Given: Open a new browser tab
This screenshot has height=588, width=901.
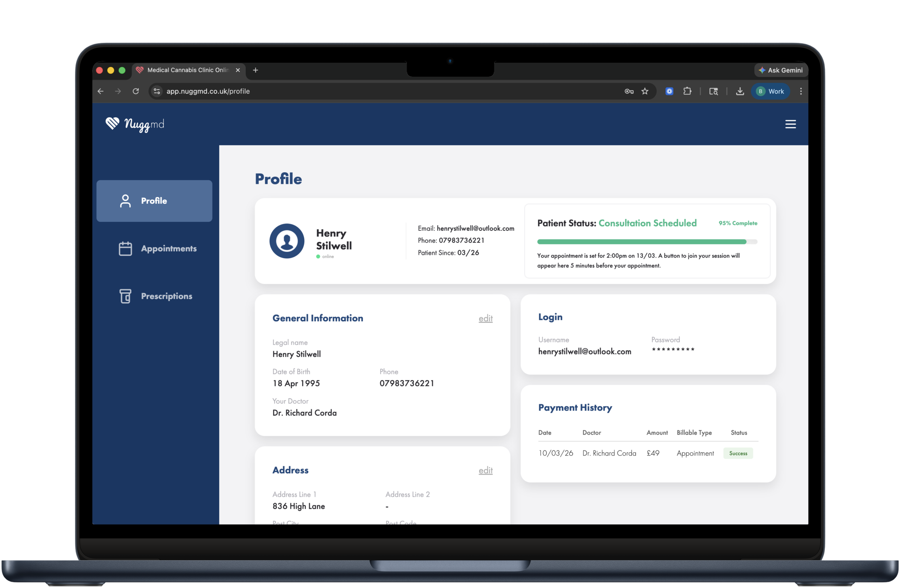Looking at the screenshot, I should click(x=256, y=70).
